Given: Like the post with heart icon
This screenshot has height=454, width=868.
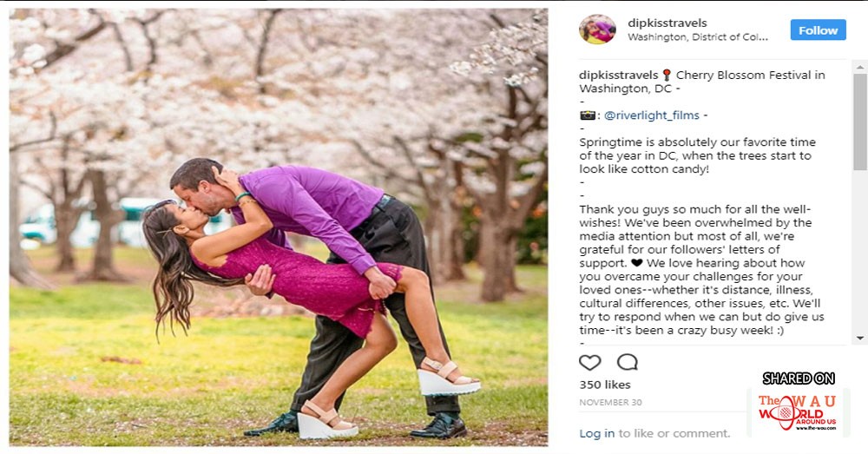Looking at the screenshot, I should tap(589, 363).
